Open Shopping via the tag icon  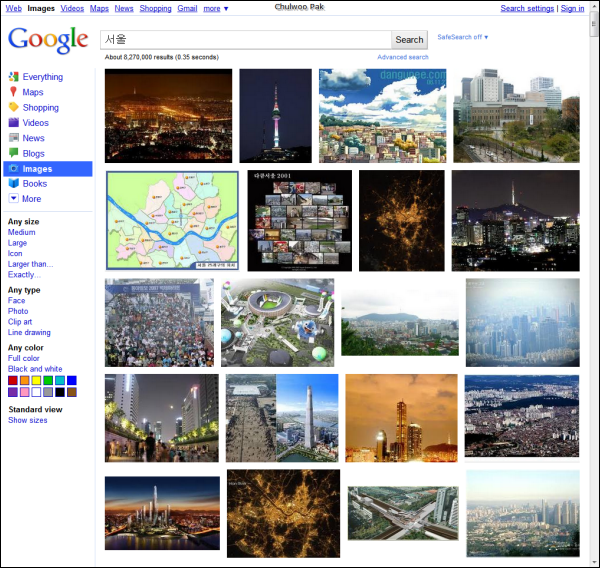coord(13,107)
